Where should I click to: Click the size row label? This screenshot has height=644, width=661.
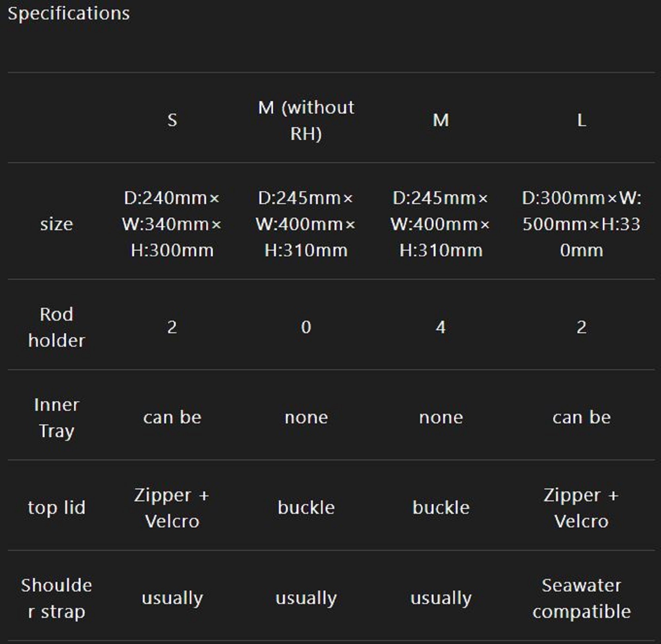(57, 224)
